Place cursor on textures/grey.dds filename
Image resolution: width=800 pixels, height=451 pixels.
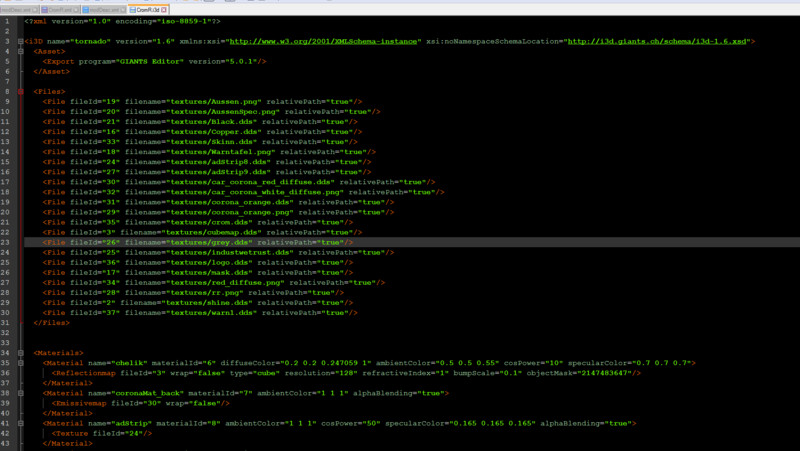(210, 242)
